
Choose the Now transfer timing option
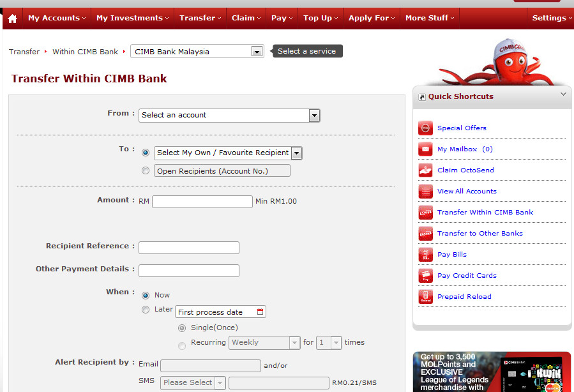(146, 295)
